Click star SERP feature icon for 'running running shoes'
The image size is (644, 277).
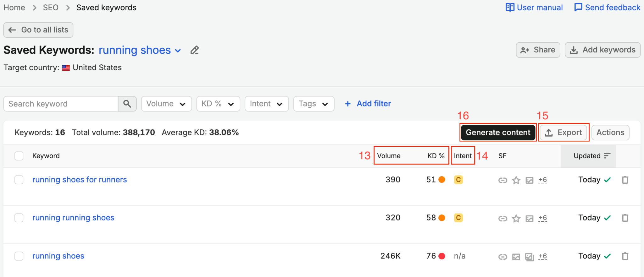point(516,218)
